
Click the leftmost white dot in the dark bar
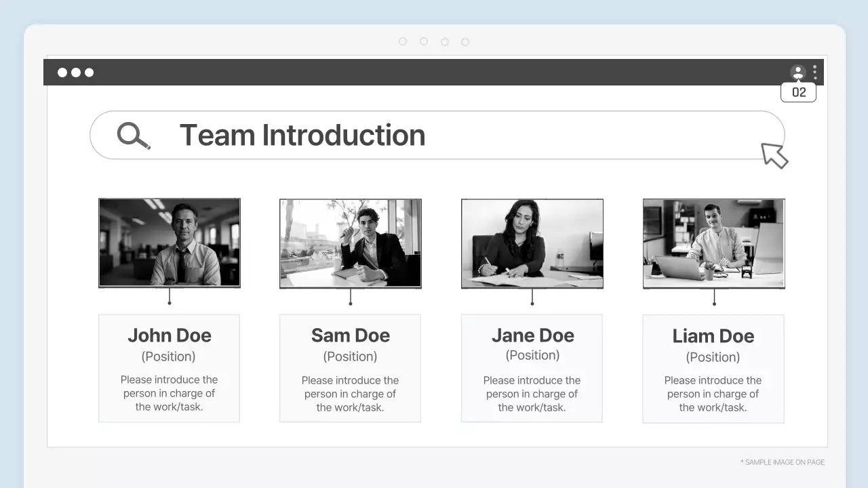[x=62, y=73]
